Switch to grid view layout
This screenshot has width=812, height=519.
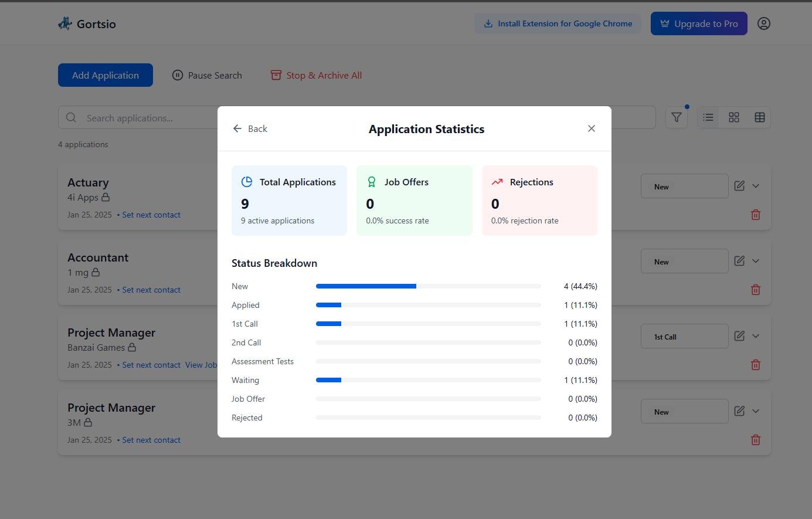pyautogui.click(x=733, y=117)
